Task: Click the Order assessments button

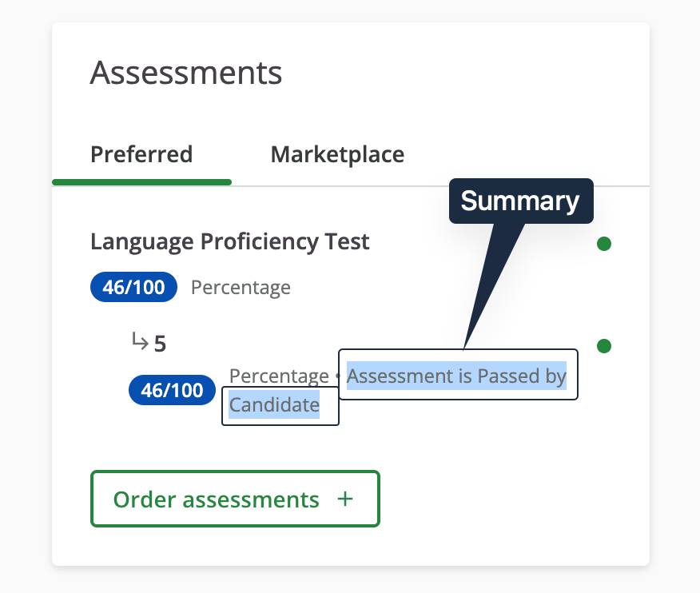Action: coord(235,498)
